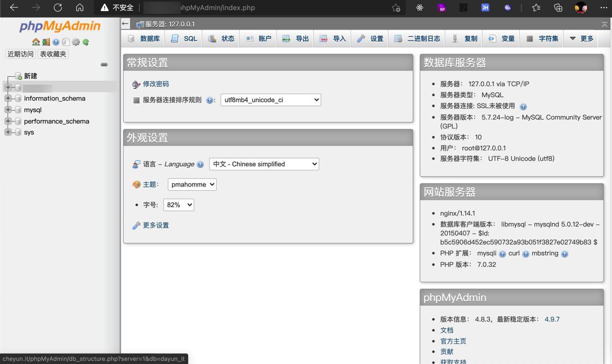This screenshot has height=364, width=612.
Task: Click the browser address bar URL
Action: (x=217, y=7)
